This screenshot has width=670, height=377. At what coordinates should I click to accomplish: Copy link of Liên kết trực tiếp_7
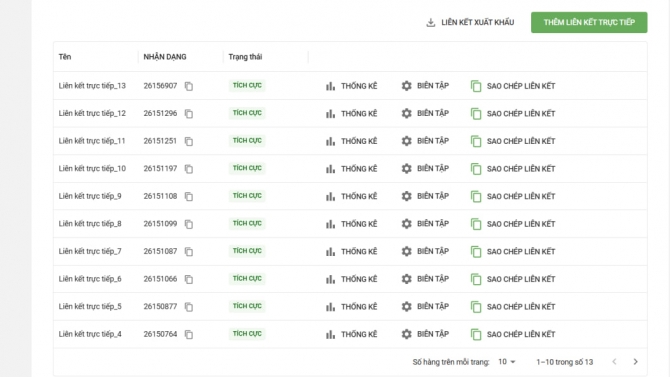click(x=513, y=251)
